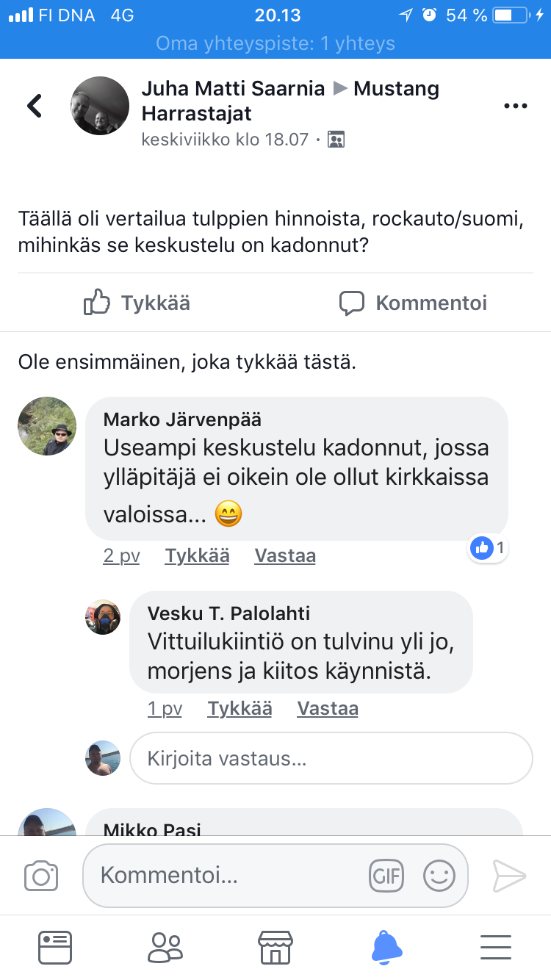The width and height of the screenshot is (551, 980).
Task: Open emoji smiley picker in comment box
Action: (439, 876)
